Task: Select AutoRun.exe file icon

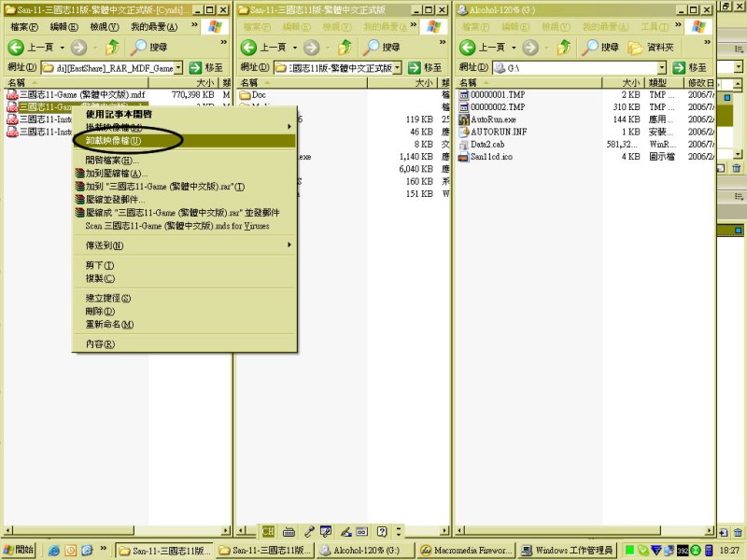Action: [x=464, y=119]
